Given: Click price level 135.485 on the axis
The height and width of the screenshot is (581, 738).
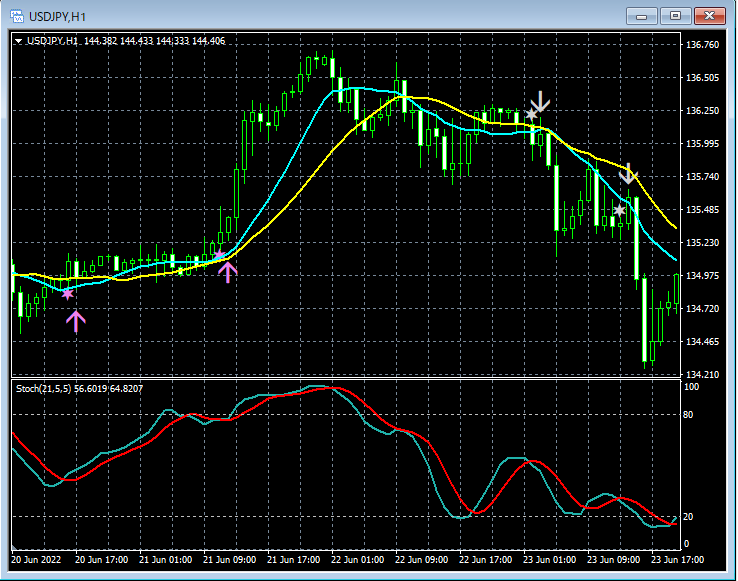Looking at the screenshot, I should coord(703,210).
